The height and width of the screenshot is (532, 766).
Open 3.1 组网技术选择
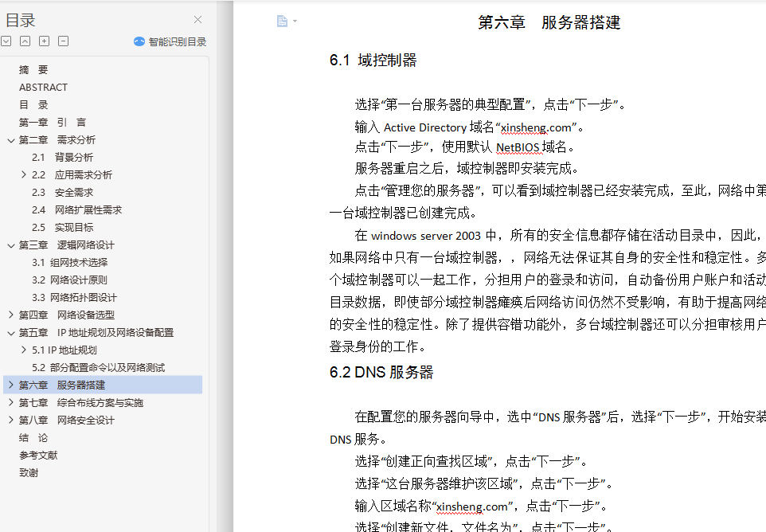(70, 262)
